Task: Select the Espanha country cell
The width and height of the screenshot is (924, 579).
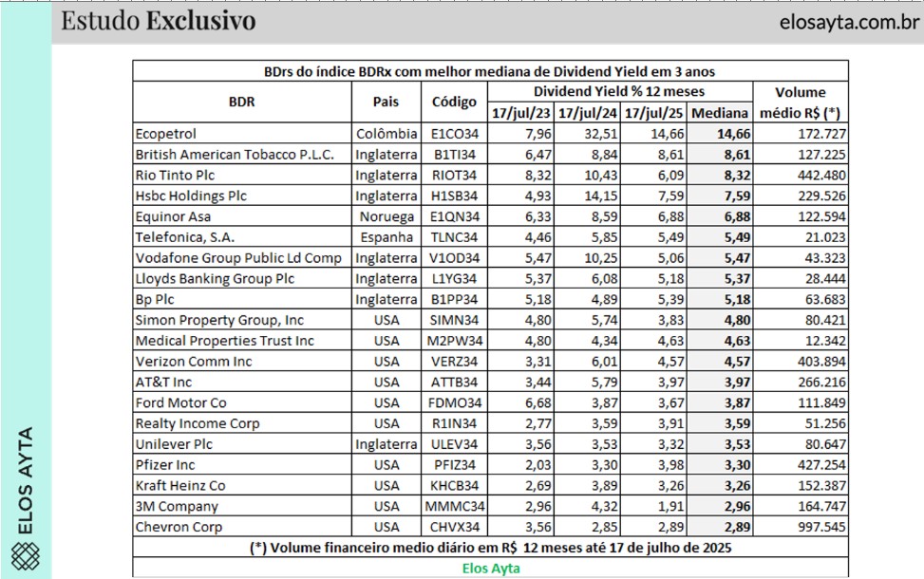Action: coord(386,237)
